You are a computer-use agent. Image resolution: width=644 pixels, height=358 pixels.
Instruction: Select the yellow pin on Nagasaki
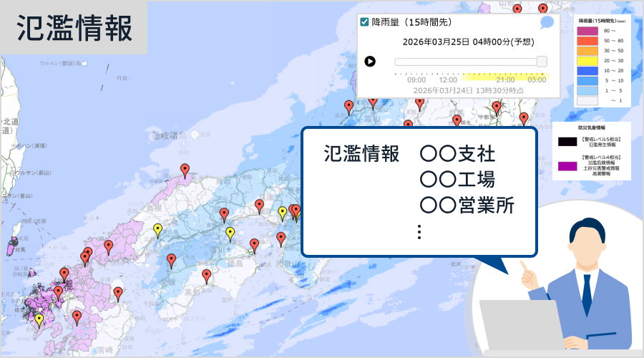coord(39,320)
